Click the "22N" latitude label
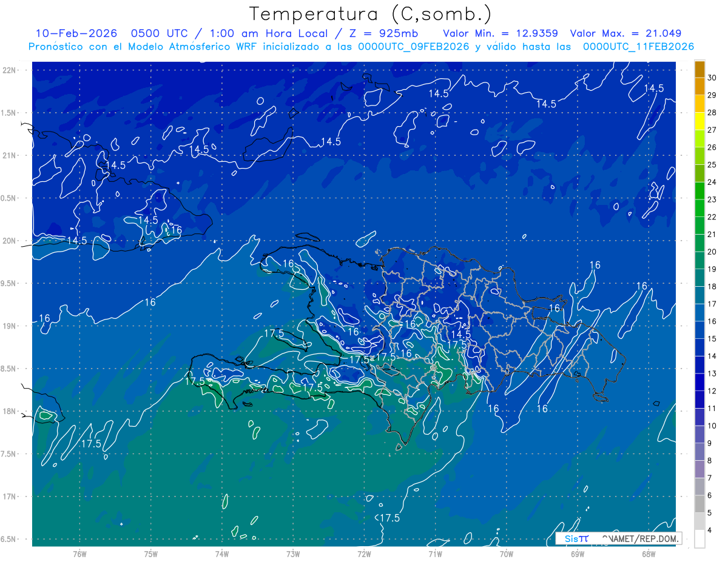 tap(9, 70)
